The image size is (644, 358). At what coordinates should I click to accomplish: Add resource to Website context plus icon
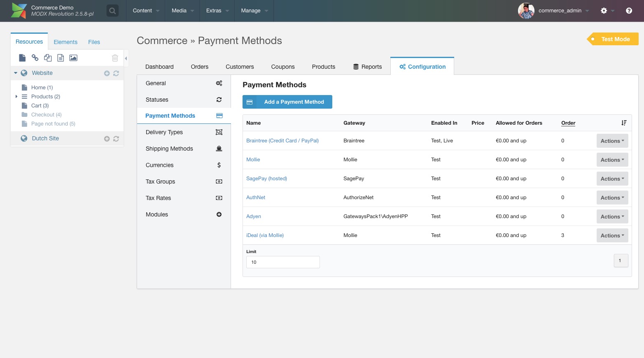tap(107, 73)
